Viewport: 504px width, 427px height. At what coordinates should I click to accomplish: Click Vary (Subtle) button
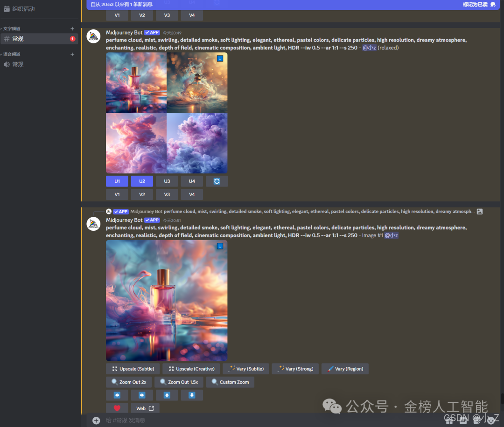coord(246,369)
